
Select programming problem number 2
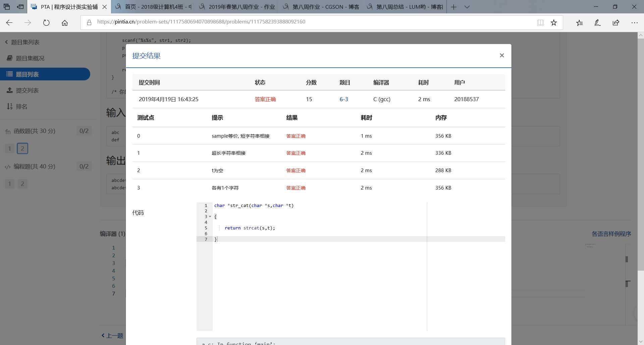(22, 184)
